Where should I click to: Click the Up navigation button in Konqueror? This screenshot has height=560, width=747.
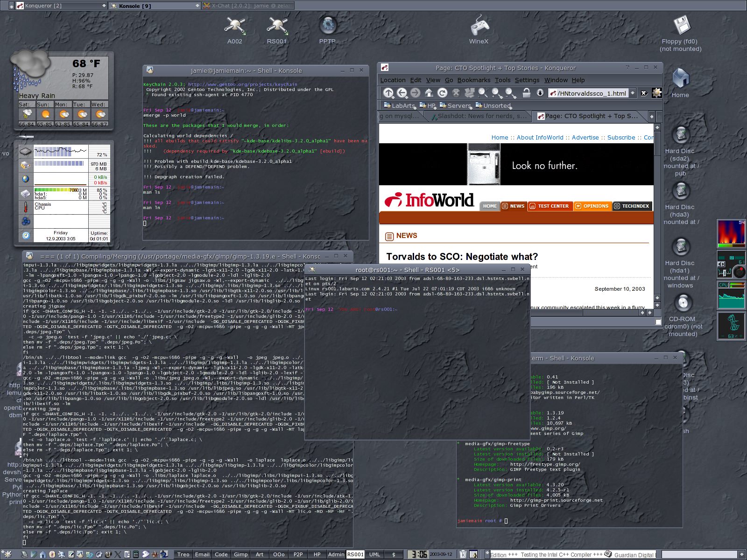(x=388, y=93)
